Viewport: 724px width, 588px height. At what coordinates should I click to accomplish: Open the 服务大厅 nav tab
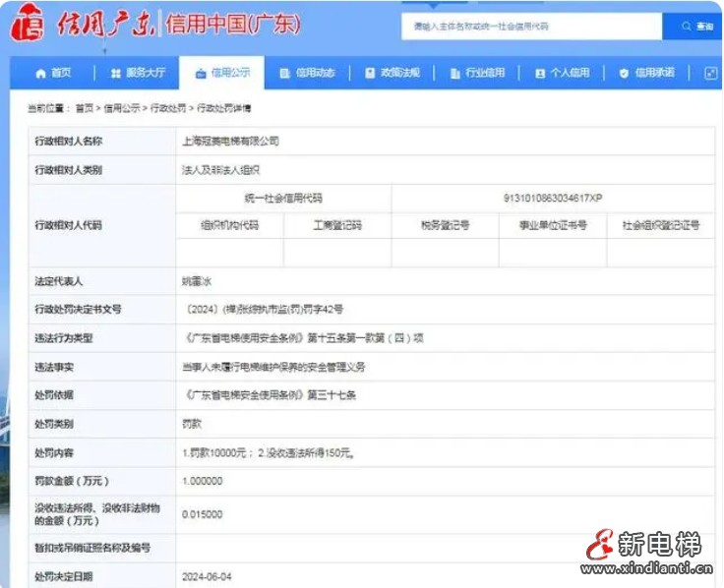coord(138,73)
